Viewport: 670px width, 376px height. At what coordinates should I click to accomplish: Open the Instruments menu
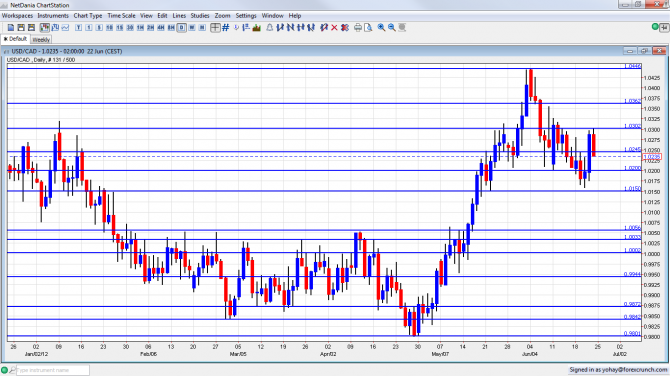tap(53, 15)
